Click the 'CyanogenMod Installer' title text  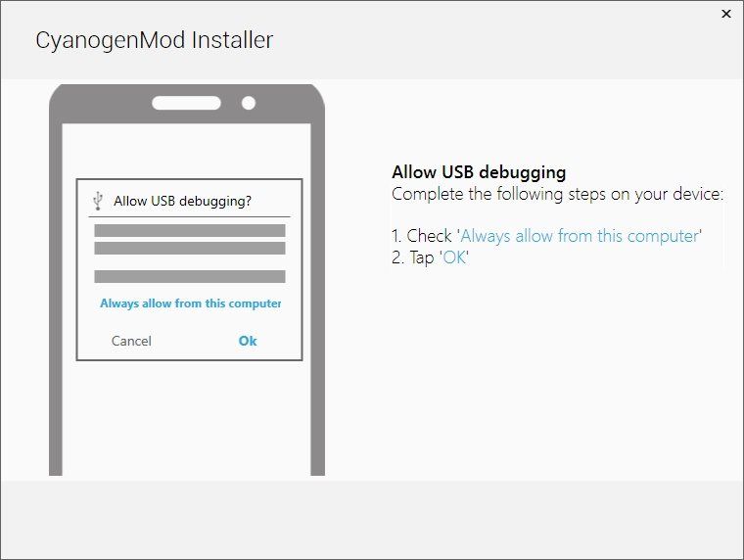pos(155,40)
